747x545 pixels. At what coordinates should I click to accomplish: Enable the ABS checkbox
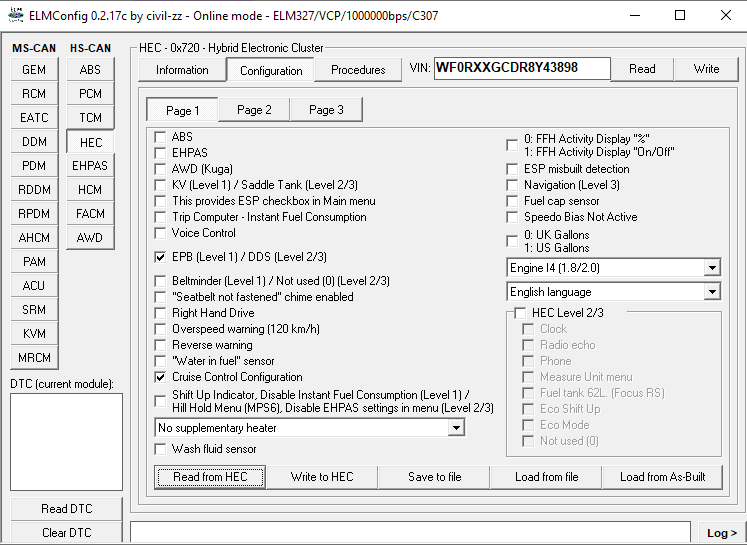click(x=161, y=137)
